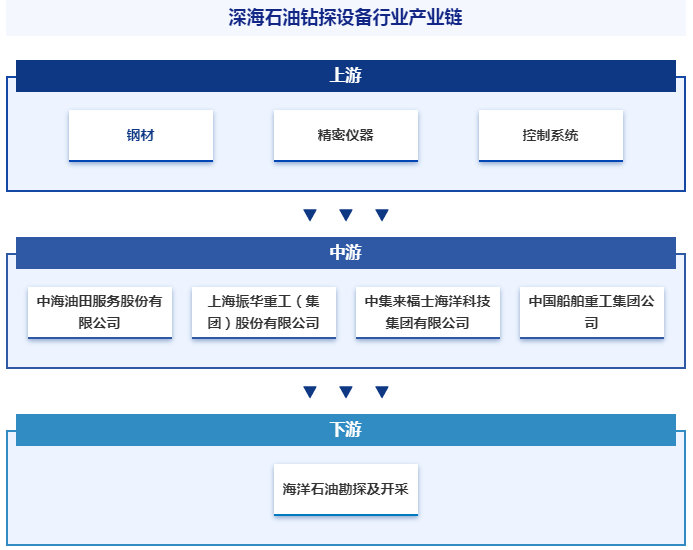Select the 精密仪器 card
The width and height of the screenshot is (693, 550).
[x=346, y=136]
